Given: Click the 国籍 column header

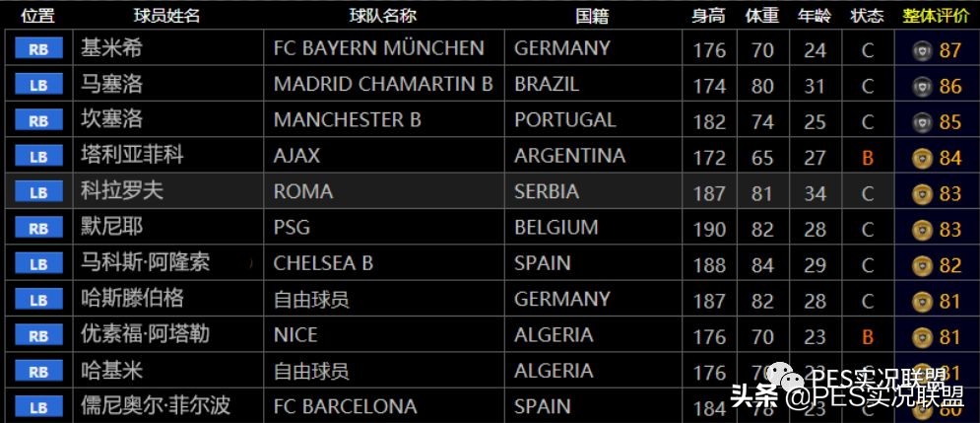Looking at the screenshot, I should point(592,16).
